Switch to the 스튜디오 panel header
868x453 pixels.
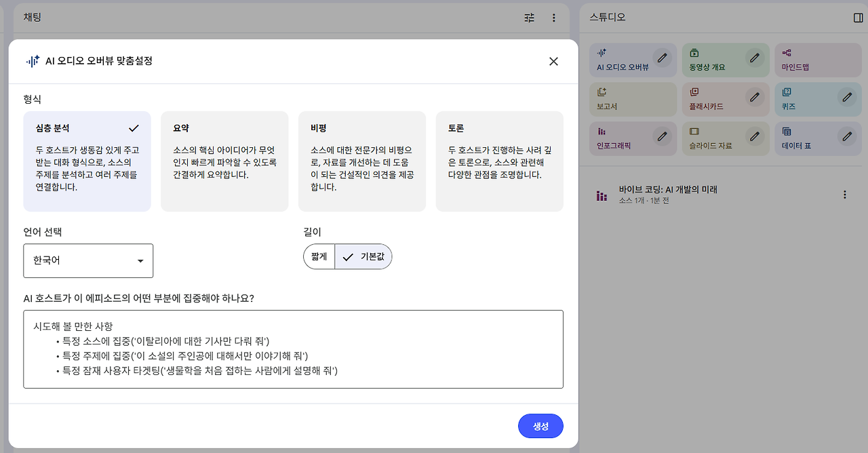(608, 17)
